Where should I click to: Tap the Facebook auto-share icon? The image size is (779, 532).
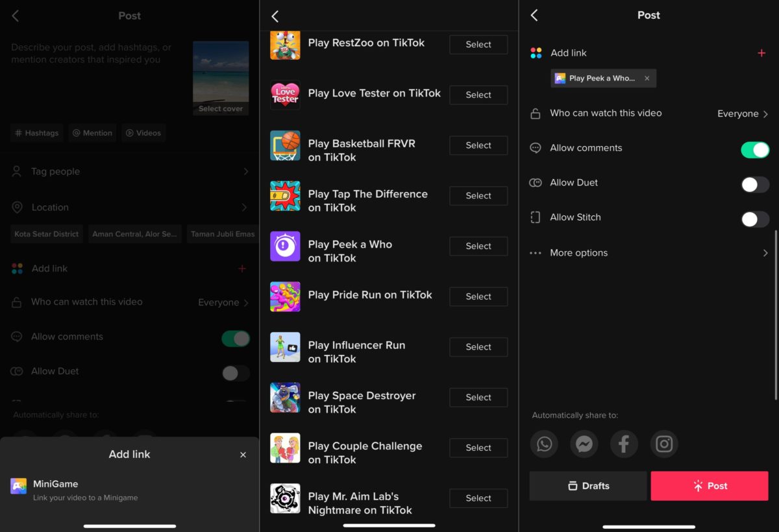pos(624,444)
